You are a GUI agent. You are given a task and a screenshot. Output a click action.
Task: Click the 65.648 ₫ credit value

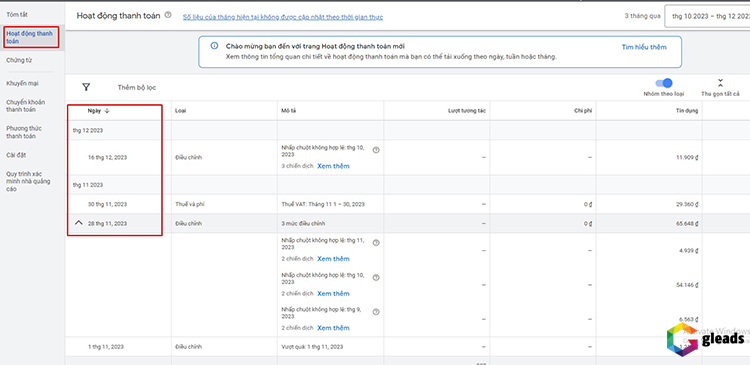686,223
